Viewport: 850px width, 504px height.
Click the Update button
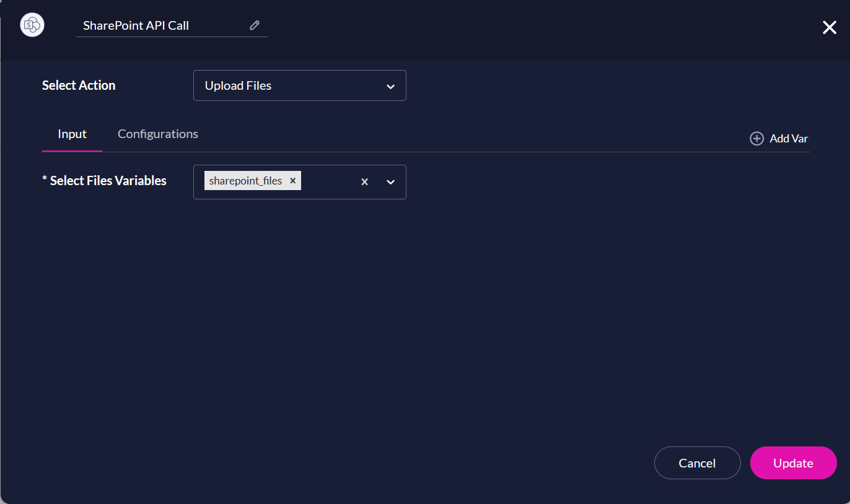793,463
